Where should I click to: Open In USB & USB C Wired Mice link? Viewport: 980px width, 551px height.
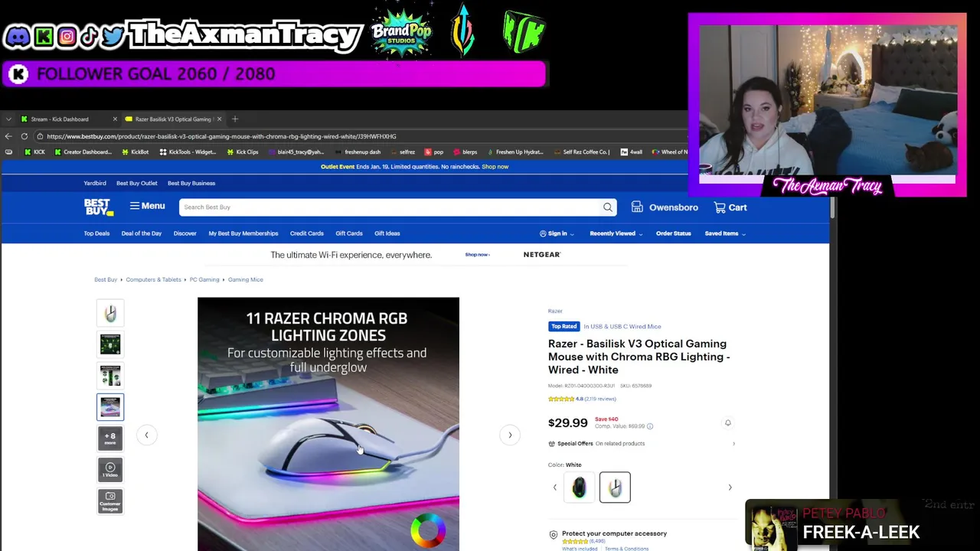622,327
